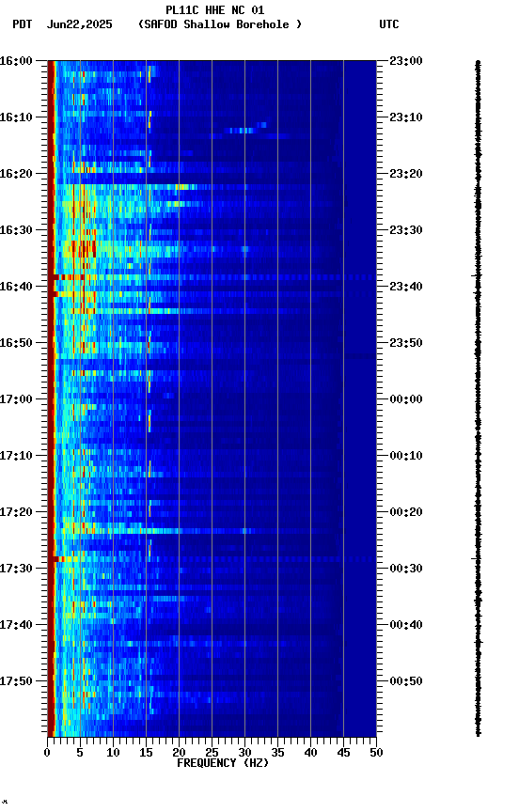The height and width of the screenshot is (812, 519).
Task: Click the seismogram waveform trace beside the spectrogram
Action: pyautogui.click(x=478, y=398)
